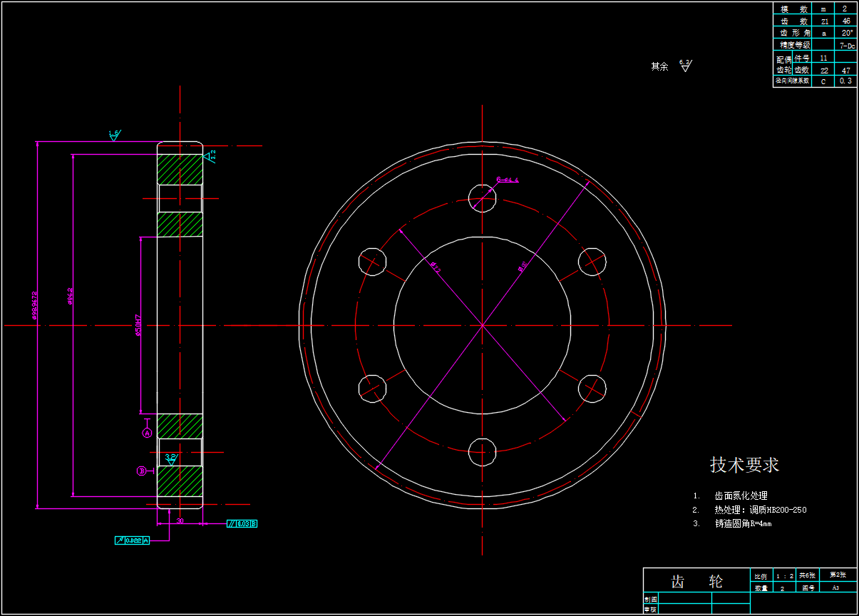Click the 6.3 surface roughness symbol beside 其余

click(685, 66)
